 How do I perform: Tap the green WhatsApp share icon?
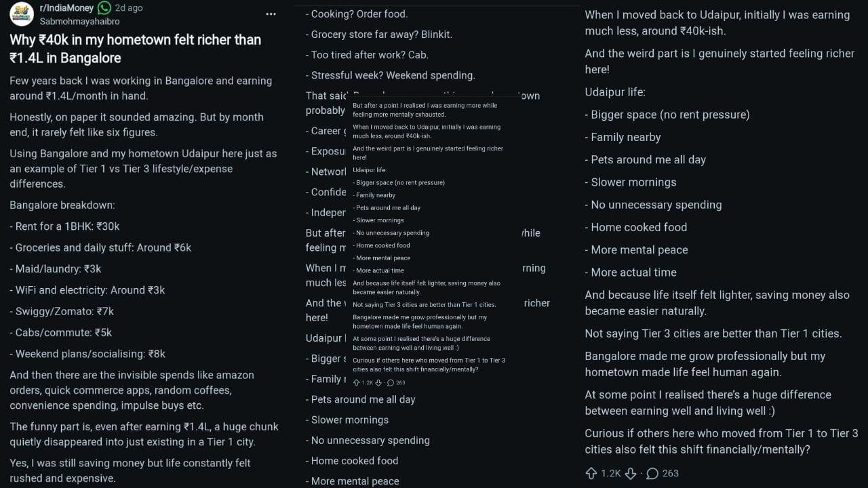104,8
